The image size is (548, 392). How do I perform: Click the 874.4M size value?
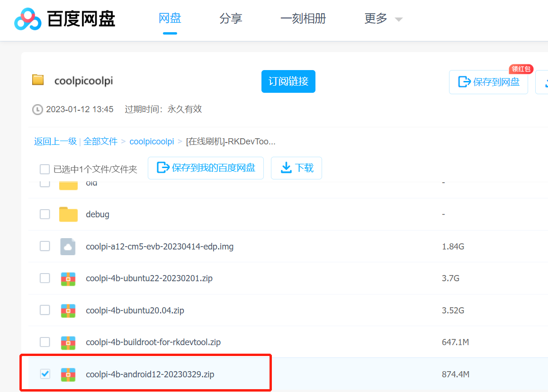[x=455, y=374]
